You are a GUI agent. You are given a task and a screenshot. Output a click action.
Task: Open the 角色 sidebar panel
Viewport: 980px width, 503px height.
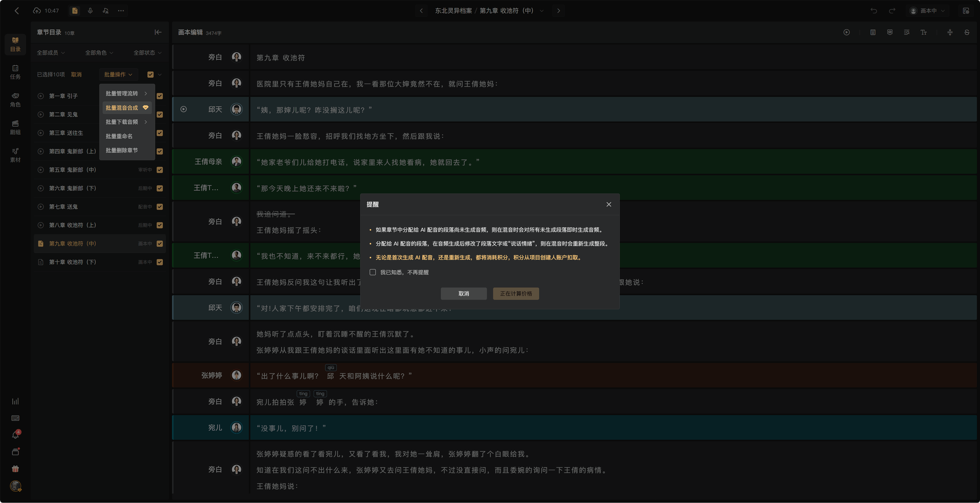pyautogui.click(x=15, y=100)
